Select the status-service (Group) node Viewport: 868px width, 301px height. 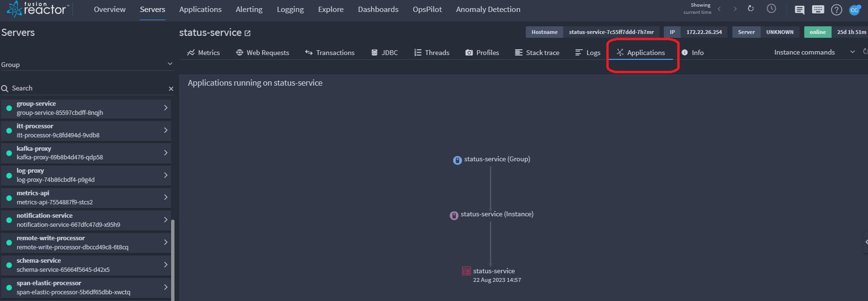(x=492, y=159)
